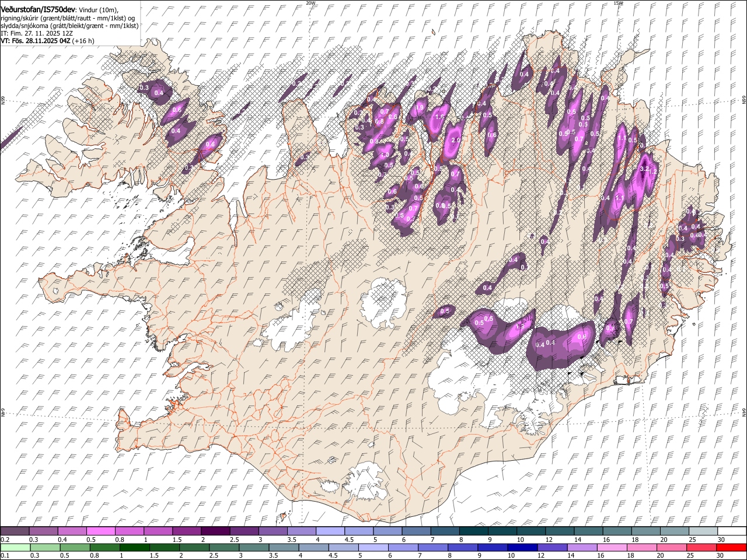Viewport: 747px width, 560px height.
Task: Click the light periwinkle 4 swatch in the top legend row
Action: tap(330, 531)
